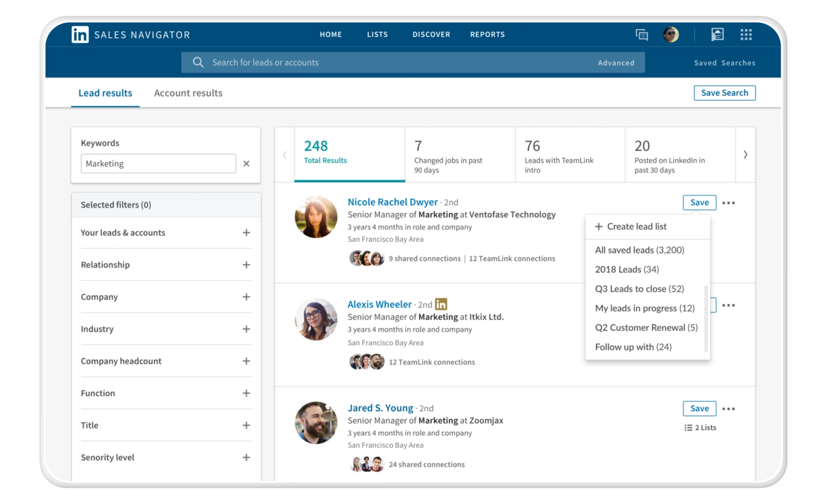Image resolution: width=827 pixels, height=504 pixels.
Task: Open more options for Jared S. Young
Action: click(729, 409)
